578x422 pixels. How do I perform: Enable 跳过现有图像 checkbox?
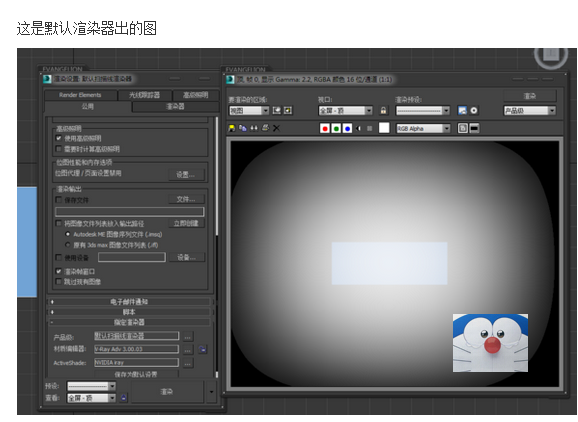tap(58, 282)
